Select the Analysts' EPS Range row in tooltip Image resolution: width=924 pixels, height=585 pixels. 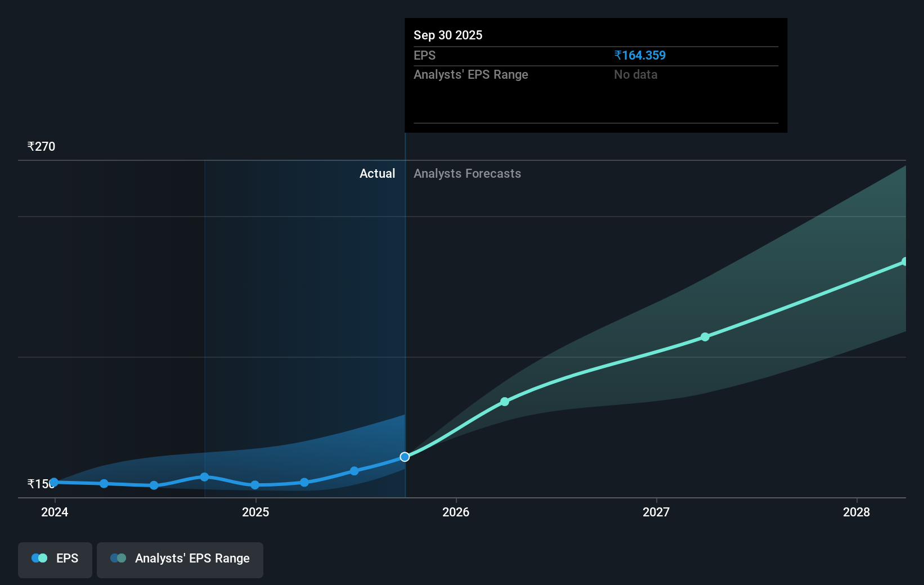pos(471,74)
